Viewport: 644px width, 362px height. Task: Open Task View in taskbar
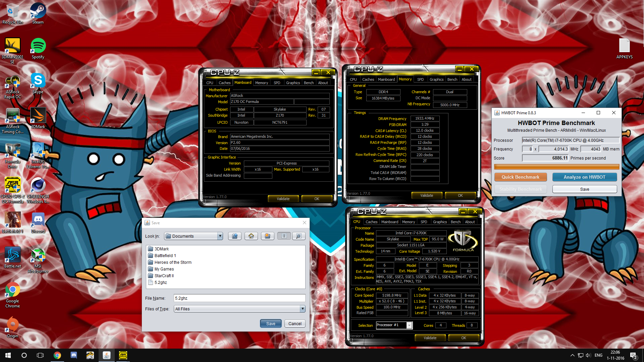(40, 355)
